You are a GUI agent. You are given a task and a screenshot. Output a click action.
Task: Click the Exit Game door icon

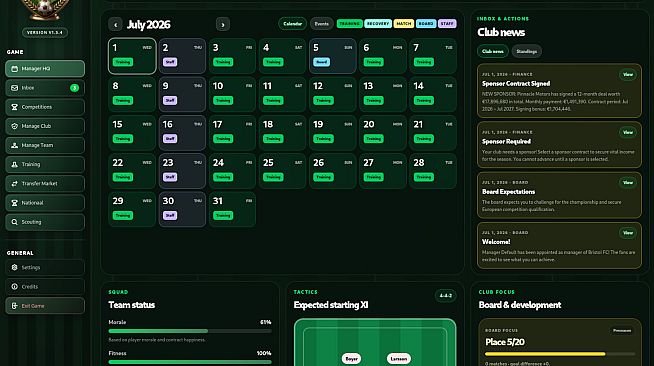pyautogui.click(x=15, y=306)
